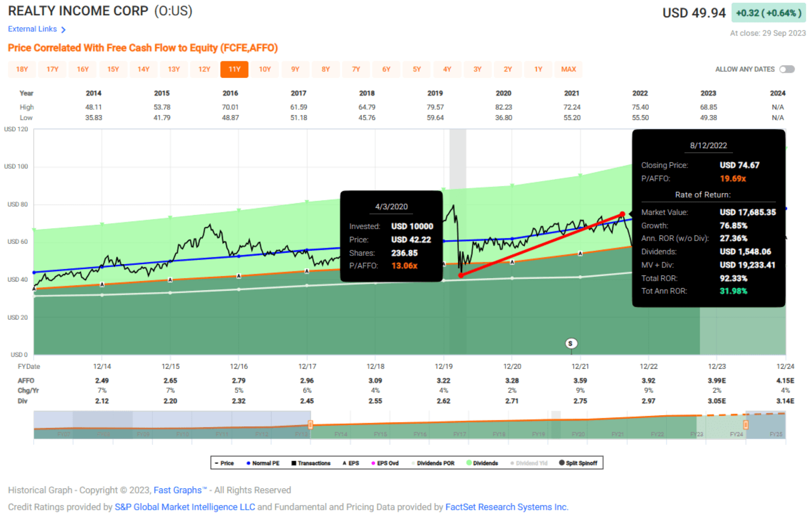Toggle the Split Spinoff legend entry
The image size is (812, 517).
pos(578,463)
